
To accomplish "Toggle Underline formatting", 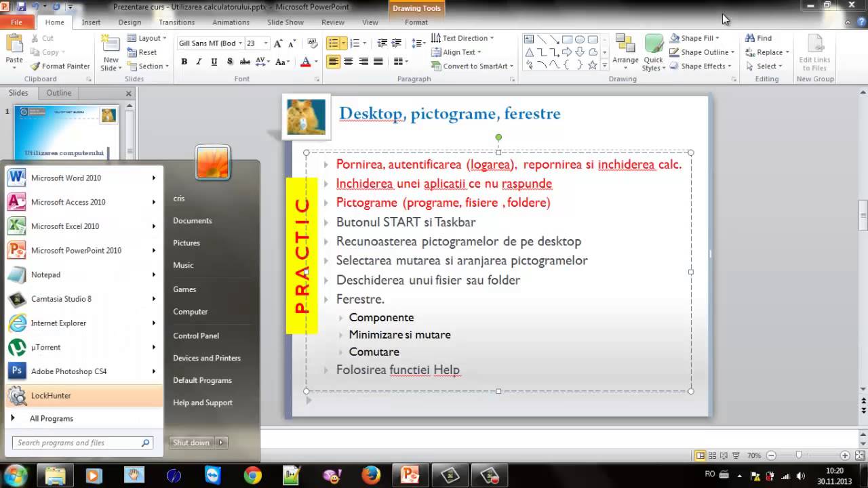I will (214, 62).
